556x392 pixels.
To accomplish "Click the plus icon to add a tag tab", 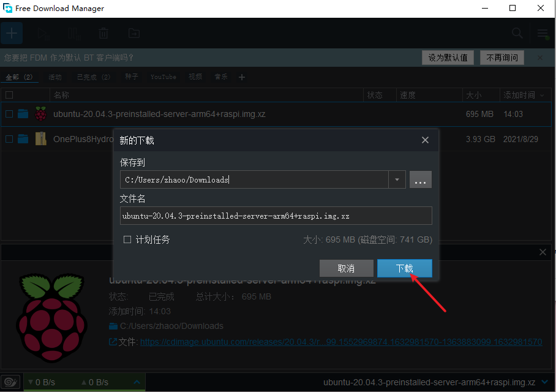I will (x=242, y=77).
